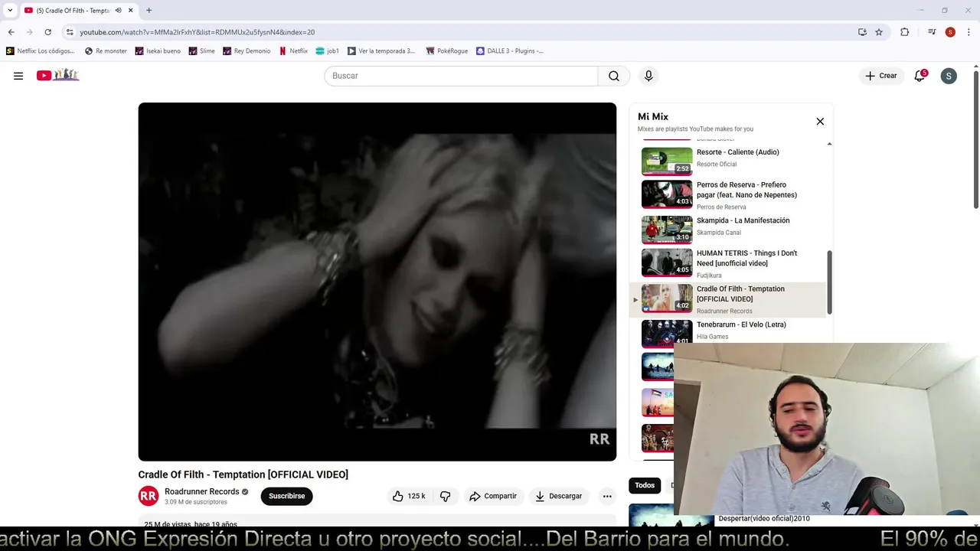The width and height of the screenshot is (980, 551).
Task: Open the Re monster bookmark
Action: point(106,51)
